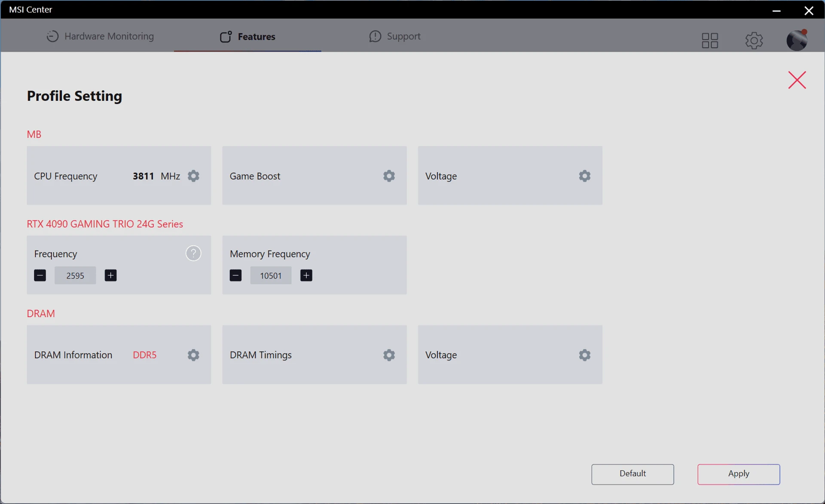Edit the GPU Frequency value 2595
Image resolution: width=825 pixels, height=504 pixels.
pyautogui.click(x=75, y=275)
